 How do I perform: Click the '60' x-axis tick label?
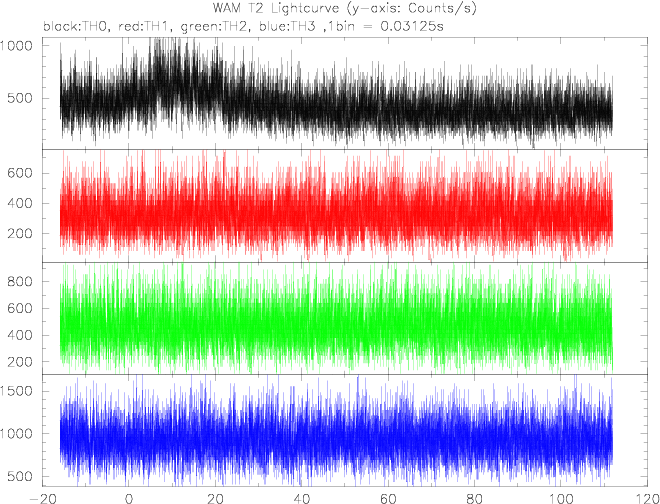pos(388,498)
